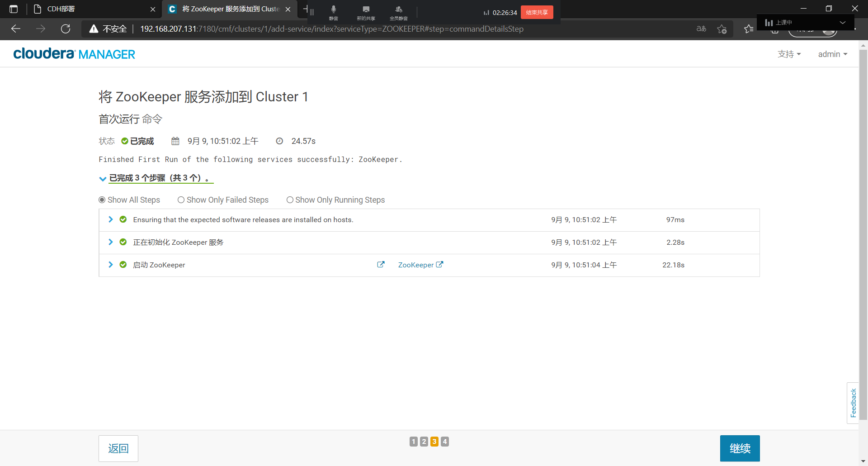Open the 支持 dropdown menu
The image size is (868, 466).
789,54
